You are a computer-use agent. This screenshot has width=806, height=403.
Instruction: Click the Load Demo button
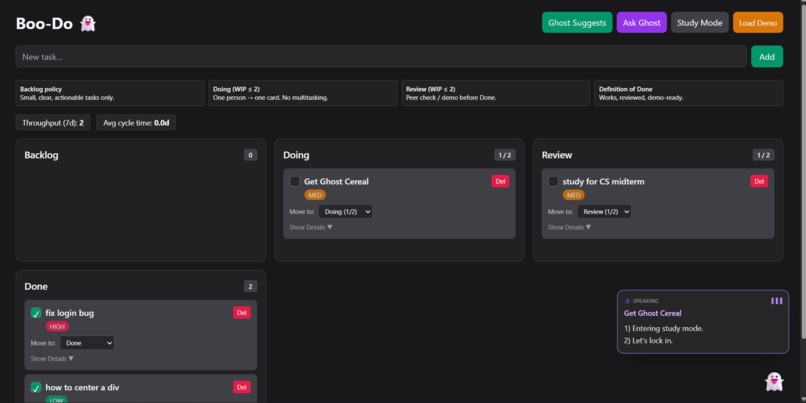[x=758, y=23]
